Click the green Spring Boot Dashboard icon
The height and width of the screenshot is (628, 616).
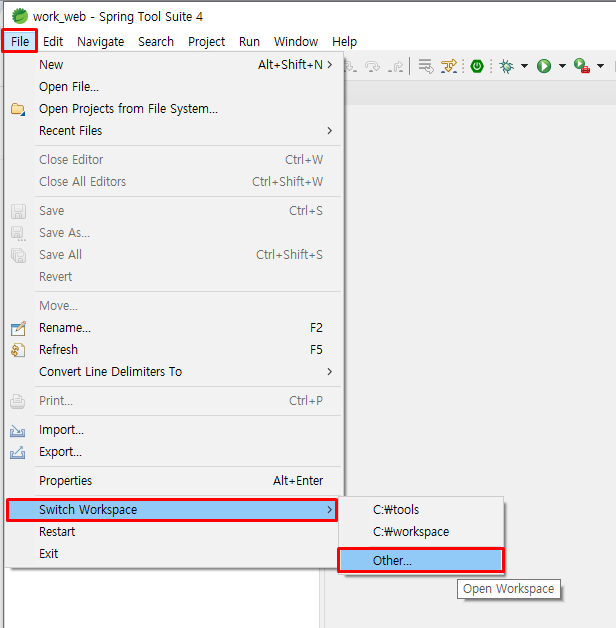coord(477,66)
